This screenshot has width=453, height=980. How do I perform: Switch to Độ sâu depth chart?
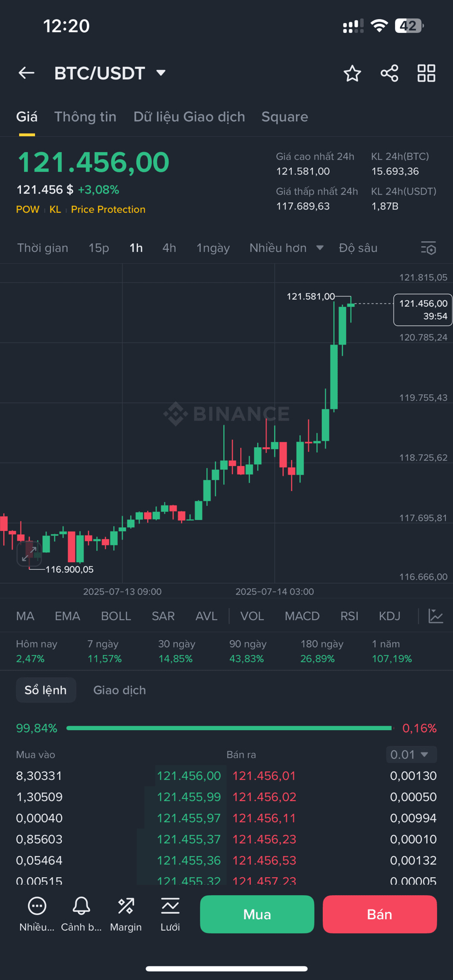tap(358, 248)
